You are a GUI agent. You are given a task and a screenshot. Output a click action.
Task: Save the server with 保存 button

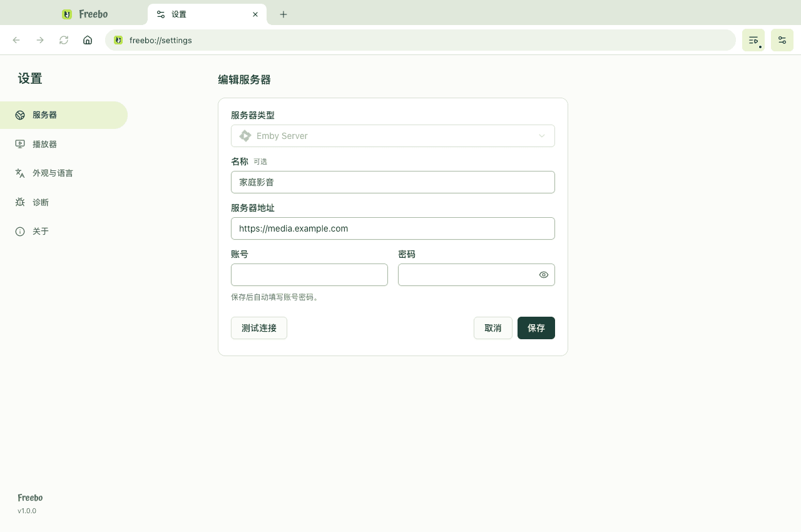536,328
